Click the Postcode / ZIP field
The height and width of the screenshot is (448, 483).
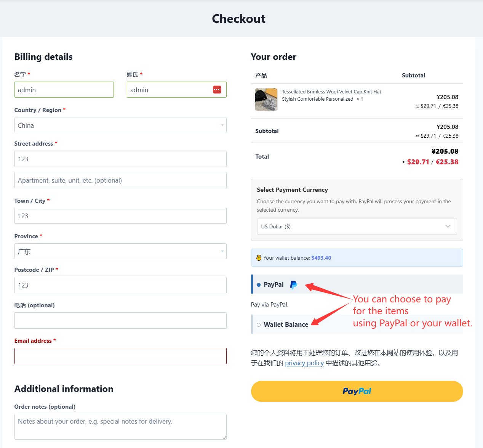[x=120, y=285]
